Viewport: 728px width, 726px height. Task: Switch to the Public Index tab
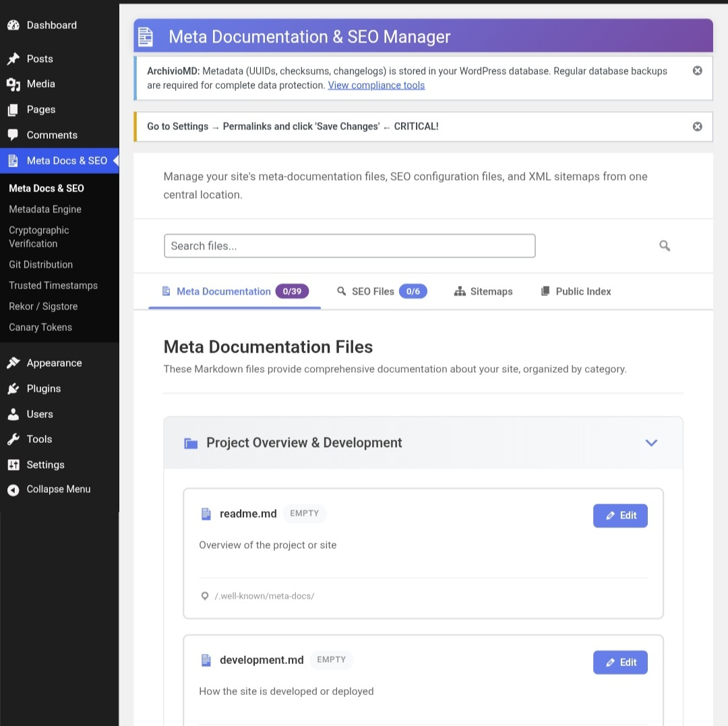tap(575, 291)
